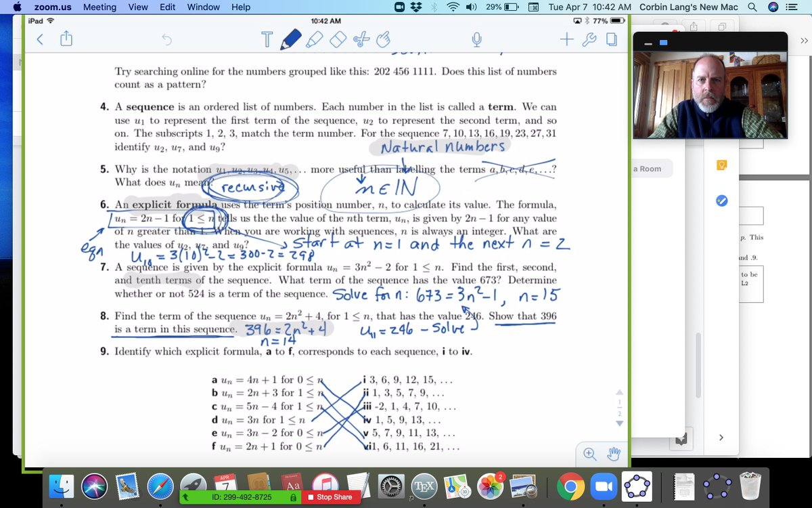Select the highlighter tool
This screenshot has height=508, width=812.
(x=315, y=40)
